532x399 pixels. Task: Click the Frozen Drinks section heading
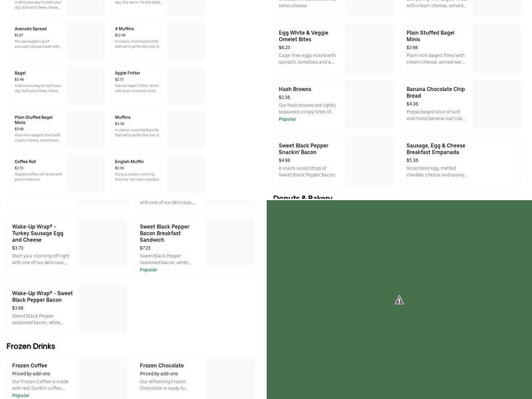pos(31,346)
